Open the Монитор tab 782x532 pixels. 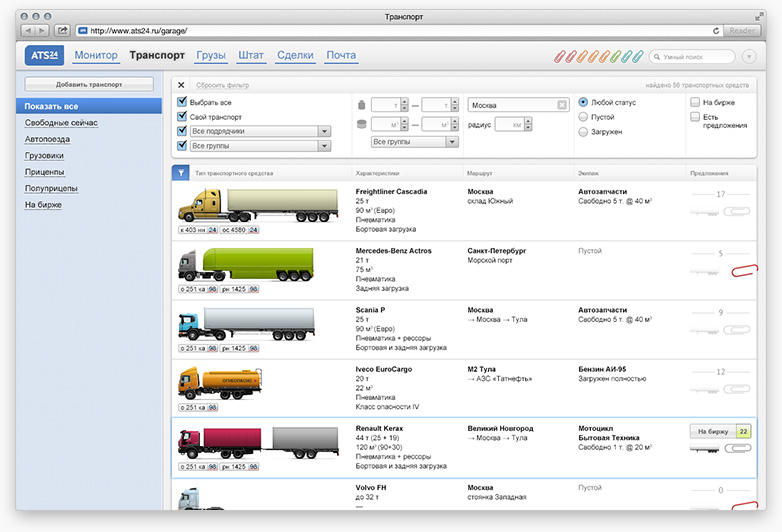click(96, 55)
